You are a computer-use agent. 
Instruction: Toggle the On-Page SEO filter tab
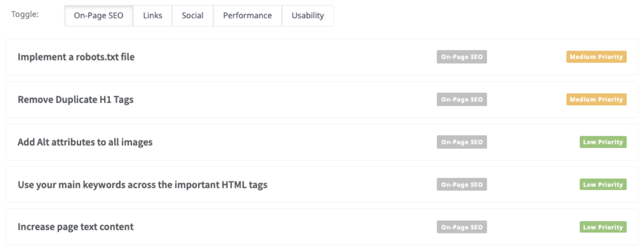98,16
